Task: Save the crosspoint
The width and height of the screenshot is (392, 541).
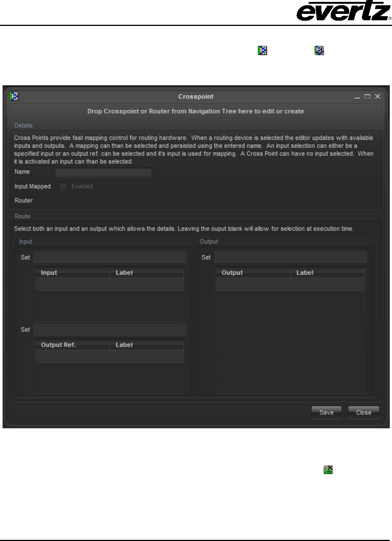Action: click(326, 412)
